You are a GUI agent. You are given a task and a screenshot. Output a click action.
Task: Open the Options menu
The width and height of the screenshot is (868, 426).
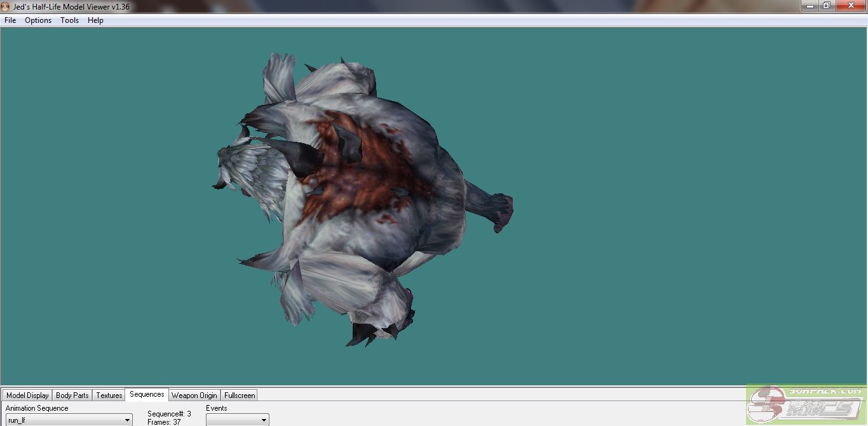point(38,20)
